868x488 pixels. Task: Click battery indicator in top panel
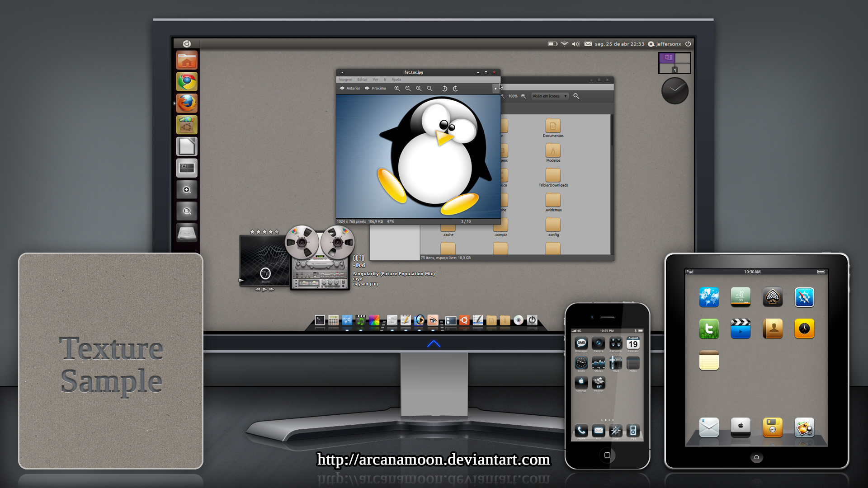coord(552,44)
